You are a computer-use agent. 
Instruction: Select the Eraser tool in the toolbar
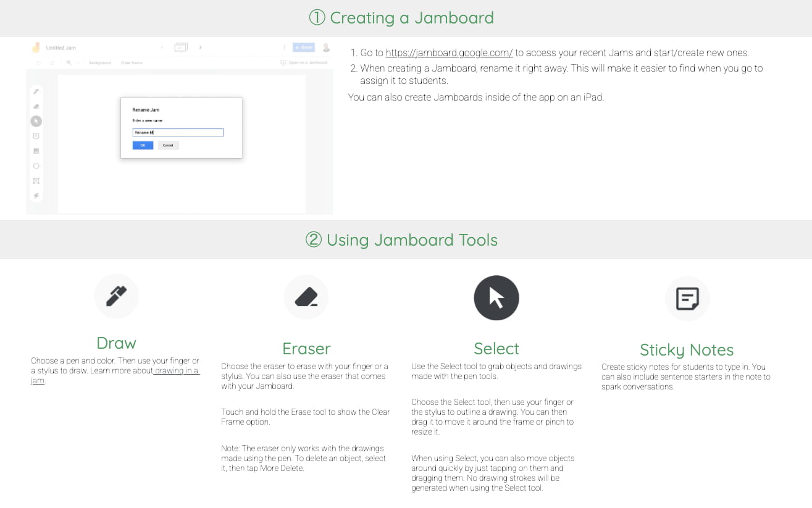tap(37, 106)
